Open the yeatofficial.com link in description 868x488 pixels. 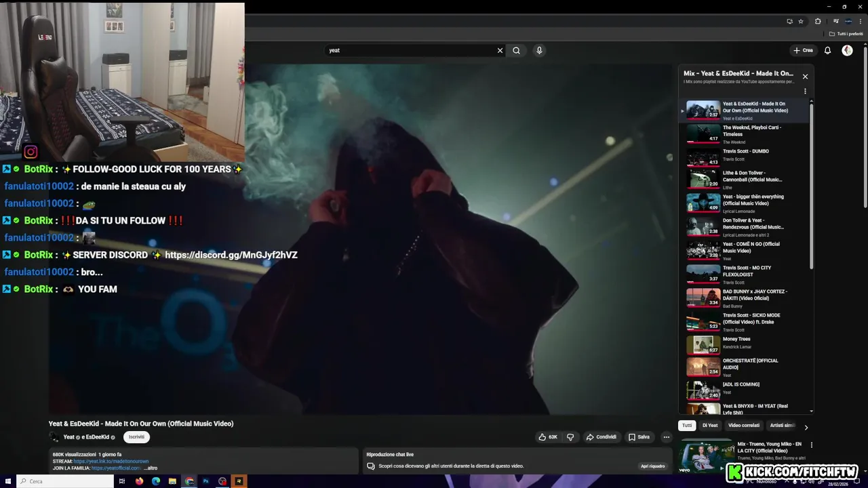(x=116, y=468)
